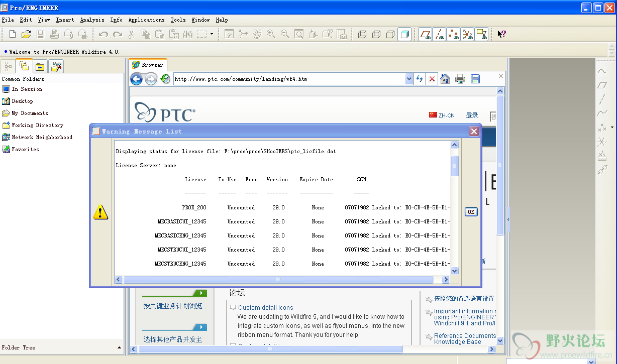The image size is (617, 364).
Task: Expand the Folder Tree panel
Action: [x=119, y=347]
